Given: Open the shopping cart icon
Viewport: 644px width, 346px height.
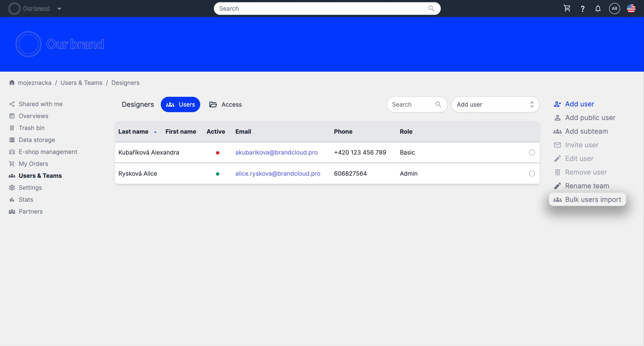Looking at the screenshot, I should click(567, 9).
